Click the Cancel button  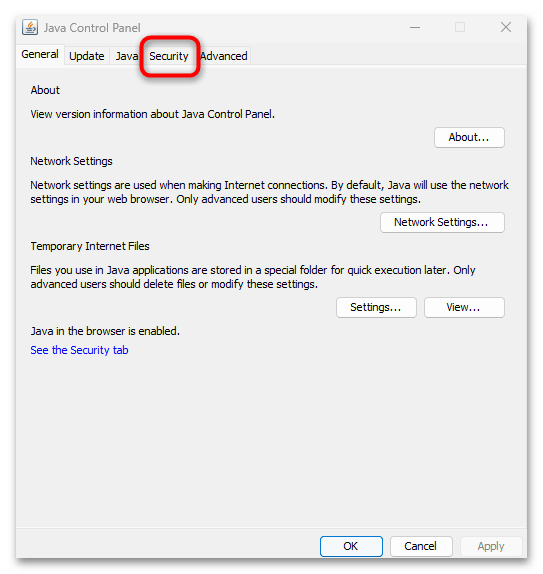[421, 546]
